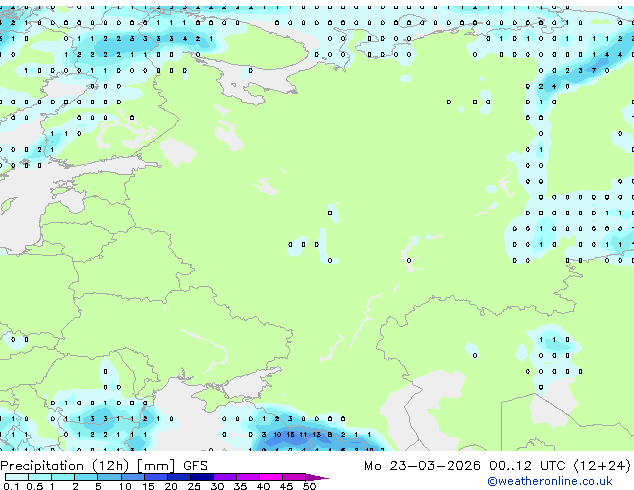Click the '(12+24)' forecast offset text
634x490 pixels.
point(602,466)
